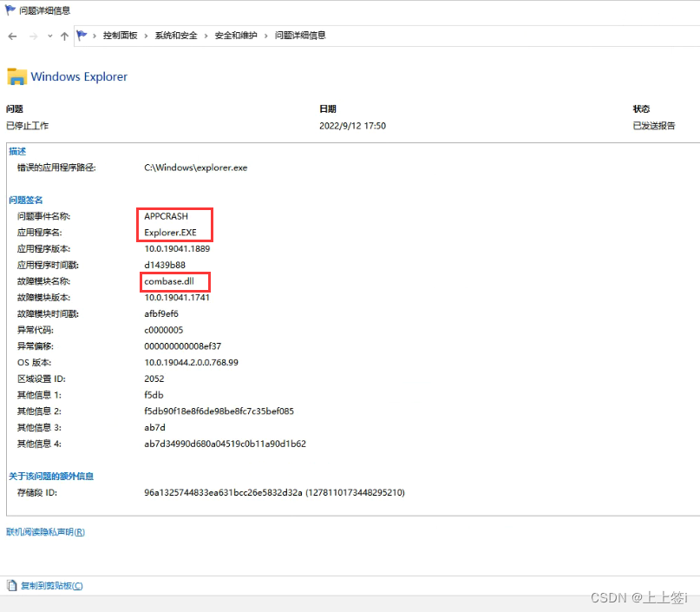Expand chevron before 控制面板
Image resolution: width=700 pixels, height=612 pixels.
[95, 36]
